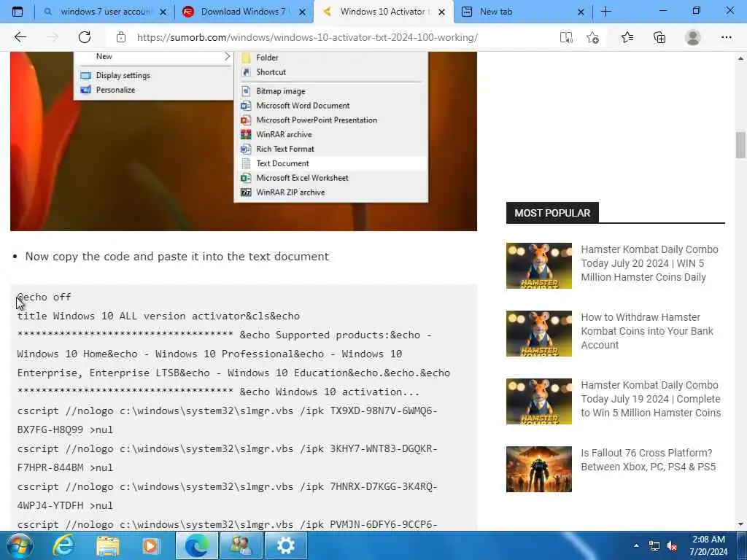Viewport: 747px width, 560px height.
Task: Click the page scrollbar thumb
Action: [x=740, y=145]
